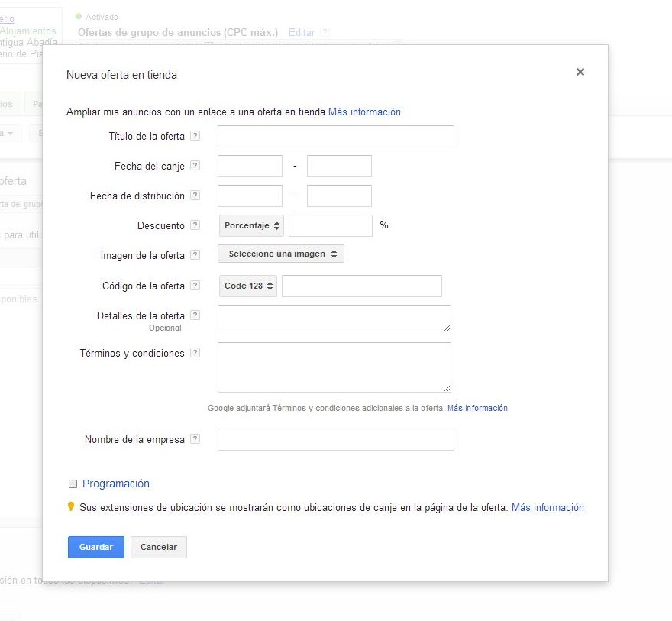Image resolution: width=672 pixels, height=621 pixels.
Task: Click help icon beside Fecha del canje
Action: (195, 166)
